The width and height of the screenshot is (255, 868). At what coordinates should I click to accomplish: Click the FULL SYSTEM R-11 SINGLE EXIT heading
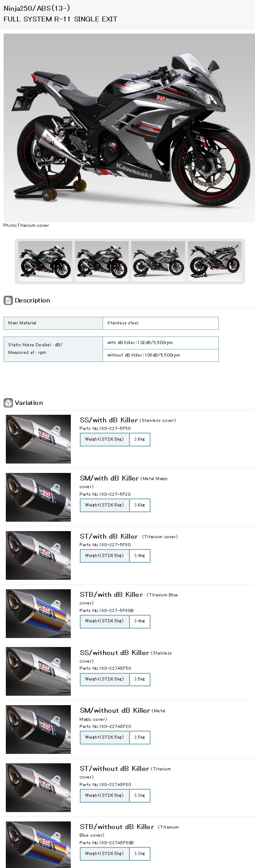(x=61, y=19)
